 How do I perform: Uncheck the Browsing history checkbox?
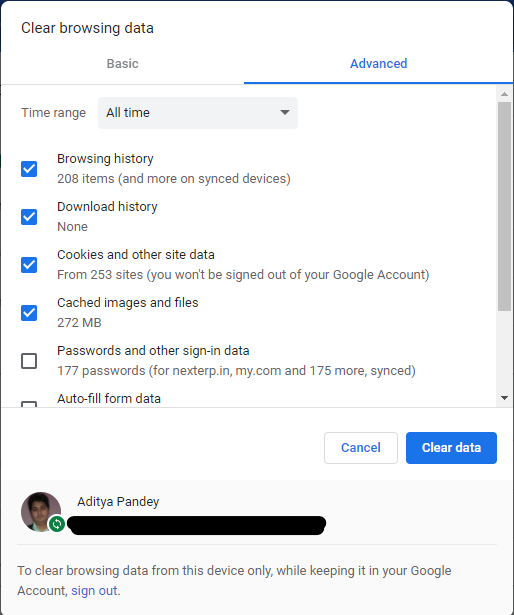pyautogui.click(x=29, y=169)
